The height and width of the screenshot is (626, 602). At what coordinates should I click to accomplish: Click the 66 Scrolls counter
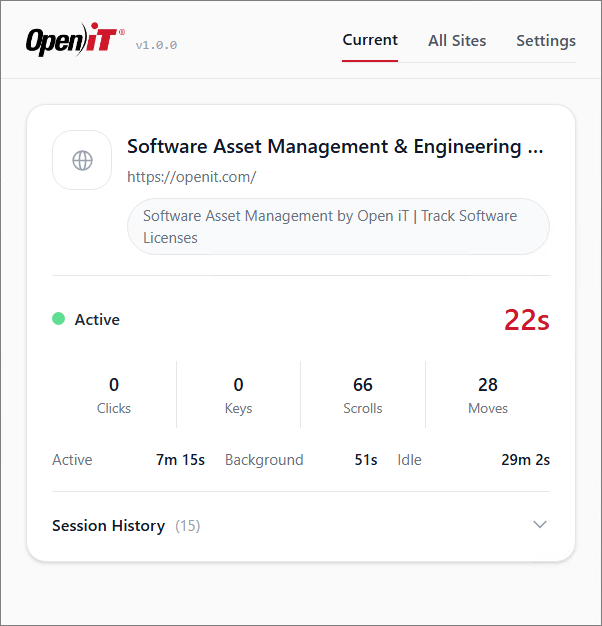point(363,395)
